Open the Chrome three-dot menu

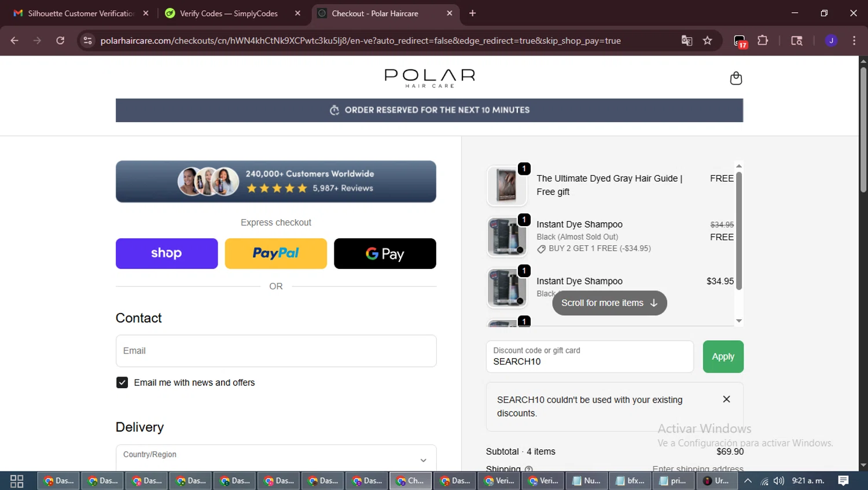coord(854,40)
